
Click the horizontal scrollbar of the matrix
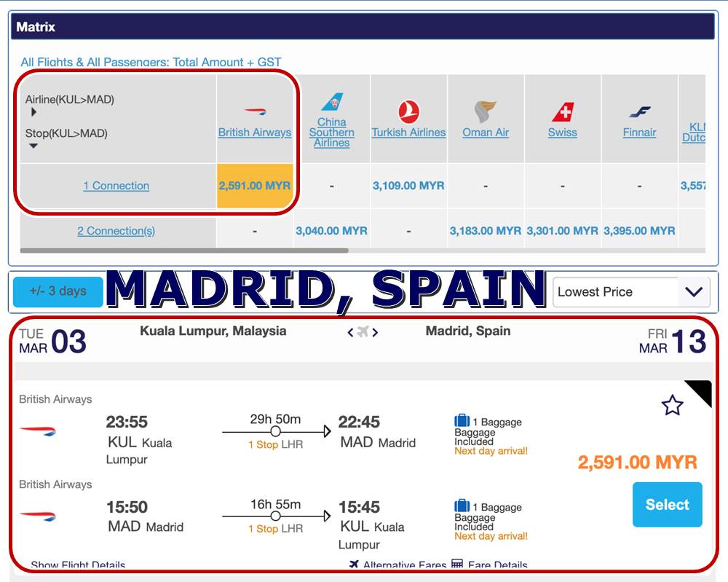[x=184, y=251]
